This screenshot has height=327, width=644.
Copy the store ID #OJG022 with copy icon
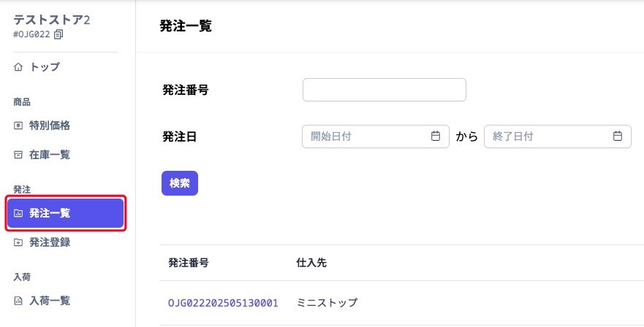point(59,34)
